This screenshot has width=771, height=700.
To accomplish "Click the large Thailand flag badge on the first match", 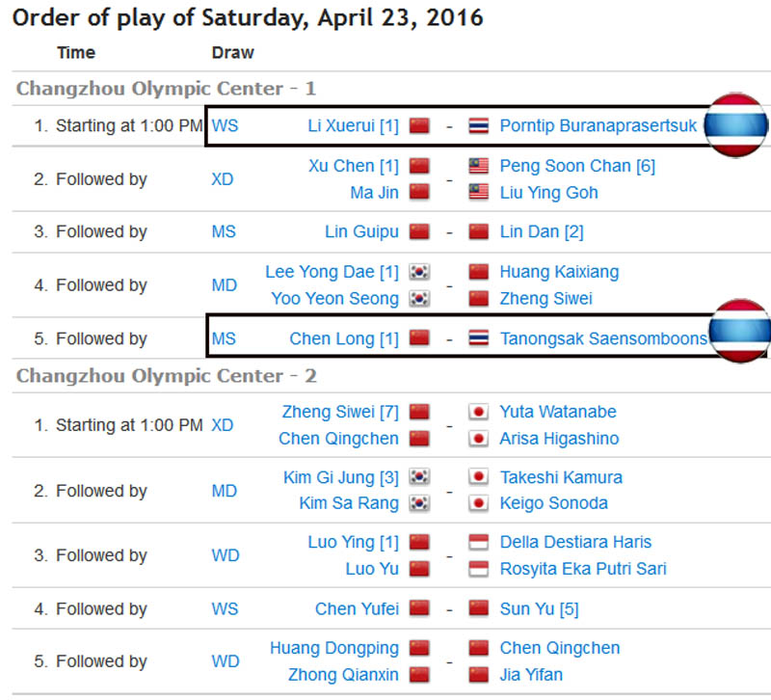I will pyautogui.click(x=735, y=125).
